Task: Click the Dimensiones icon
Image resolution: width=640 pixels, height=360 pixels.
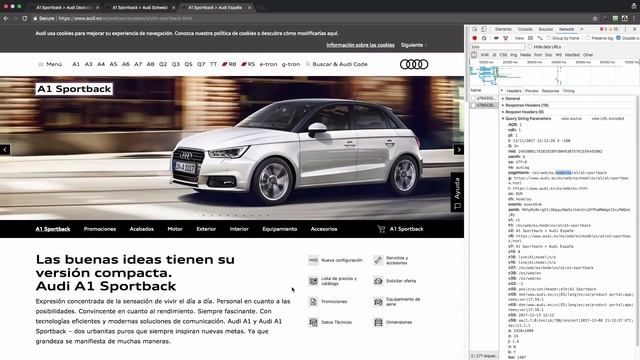Action: pyautogui.click(x=378, y=322)
